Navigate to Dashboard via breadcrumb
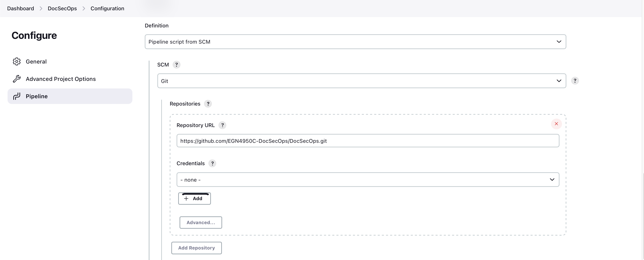The width and height of the screenshot is (644, 260). (20, 8)
